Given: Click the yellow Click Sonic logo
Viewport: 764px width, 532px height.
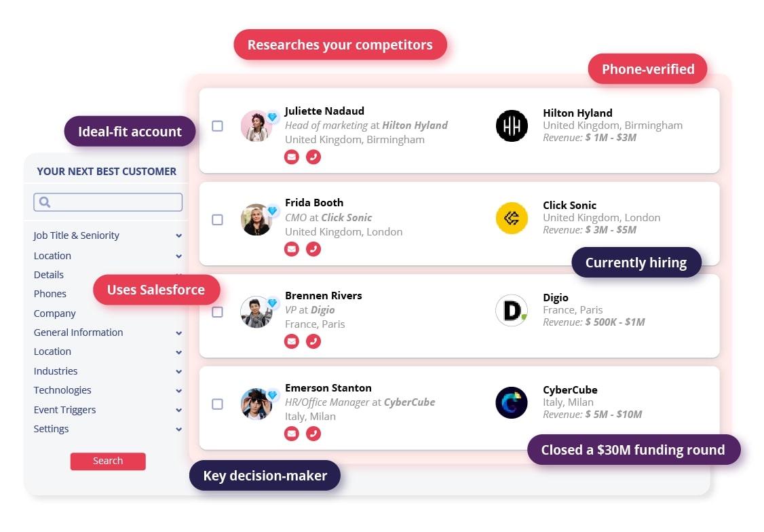Looking at the screenshot, I should click(x=512, y=218).
